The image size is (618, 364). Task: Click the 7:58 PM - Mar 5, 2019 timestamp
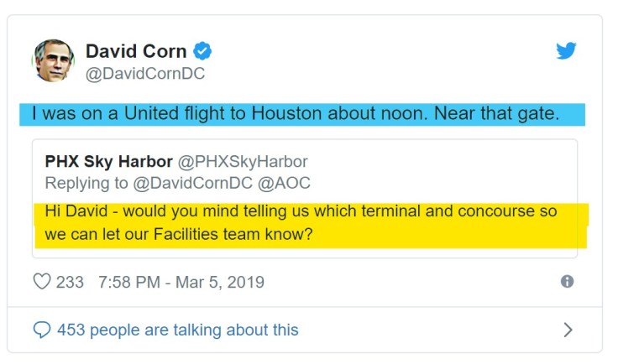pos(181,282)
